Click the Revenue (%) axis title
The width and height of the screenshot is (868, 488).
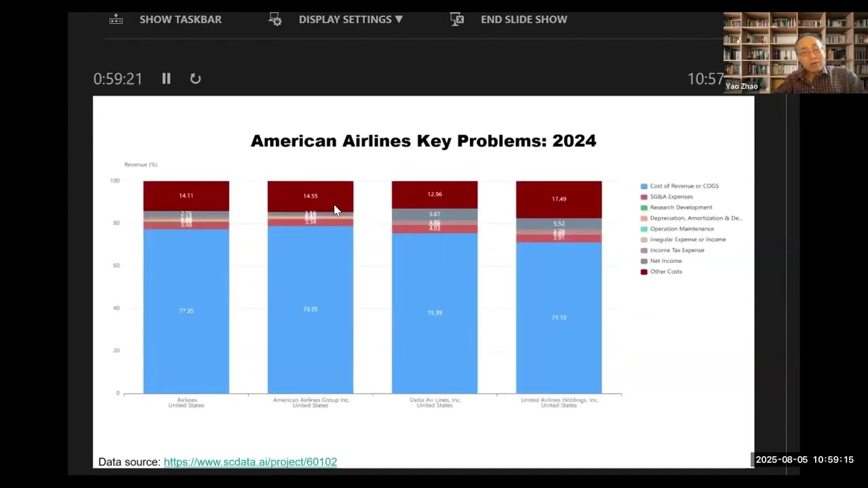coord(140,165)
